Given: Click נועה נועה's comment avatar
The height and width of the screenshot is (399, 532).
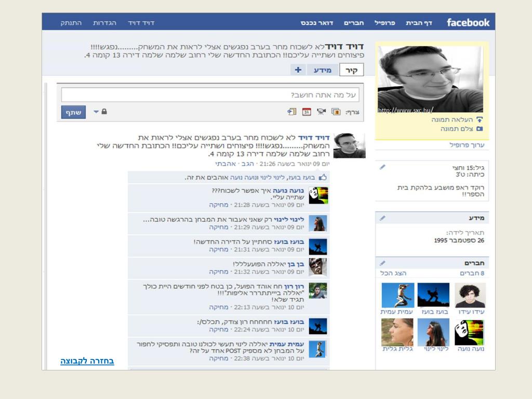Looking at the screenshot, I should pos(318,195).
